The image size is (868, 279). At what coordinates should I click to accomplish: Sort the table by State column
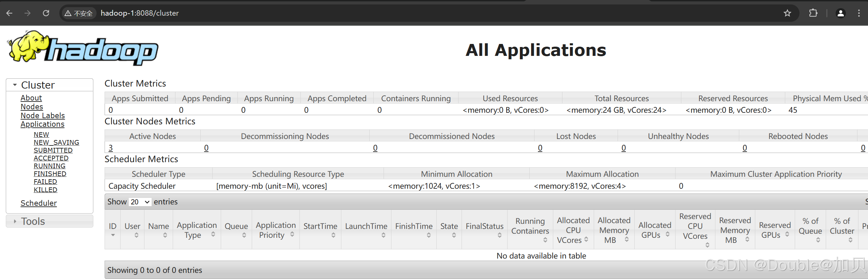[449, 229]
